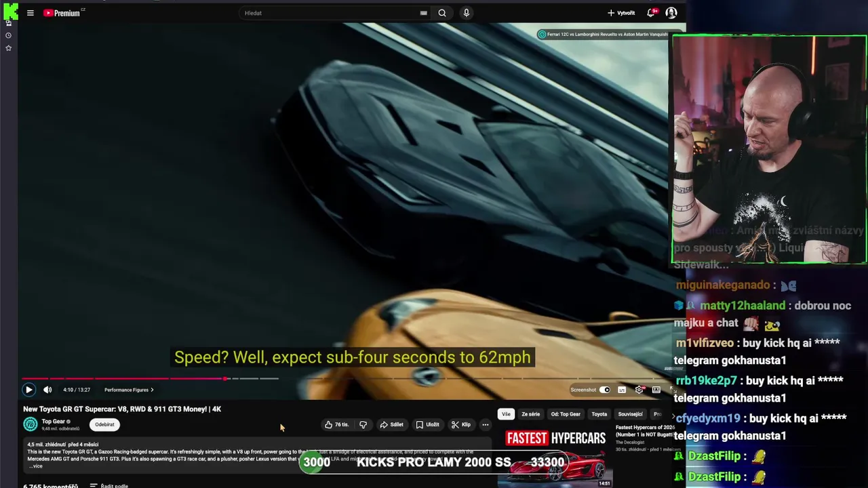The width and height of the screenshot is (868, 488).
Task: Click chat username miguinakeganado
Action: pyautogui.click(x=723, y=285)
